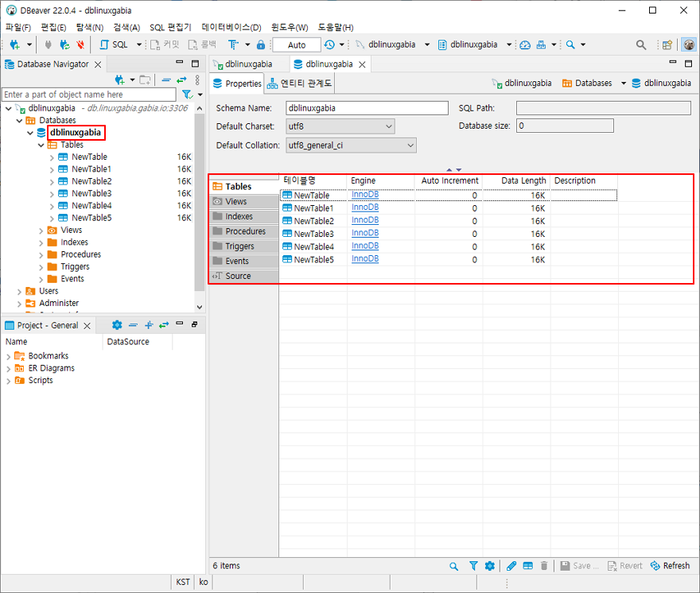Open Default Charset utf8 dropdown
This screenshot has height=593, width=700.
point(389,126)
